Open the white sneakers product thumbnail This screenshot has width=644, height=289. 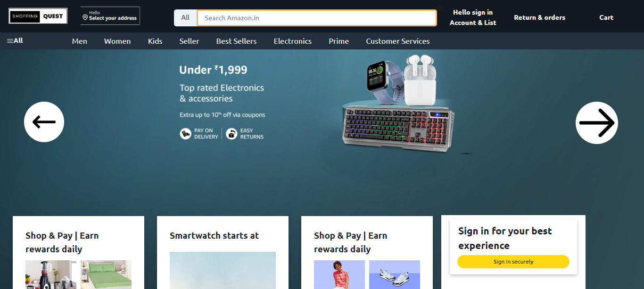pyautogui.click(x=395, y=274)
